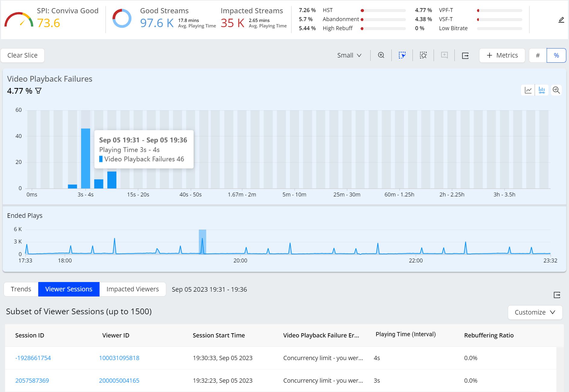Switch chart to line graph view
This screenshot has height=392, width=569.
[528, 90]
